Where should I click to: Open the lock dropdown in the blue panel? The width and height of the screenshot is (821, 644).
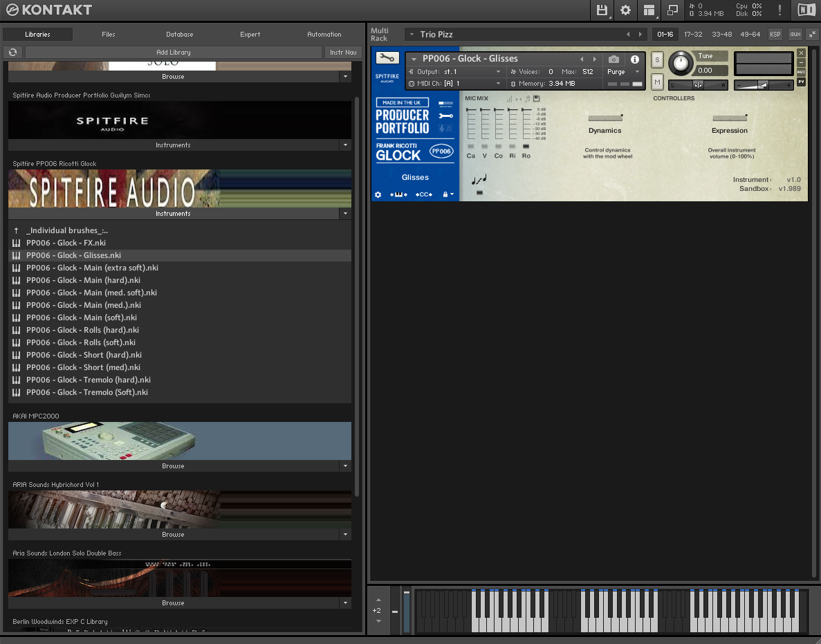(448, 195)
